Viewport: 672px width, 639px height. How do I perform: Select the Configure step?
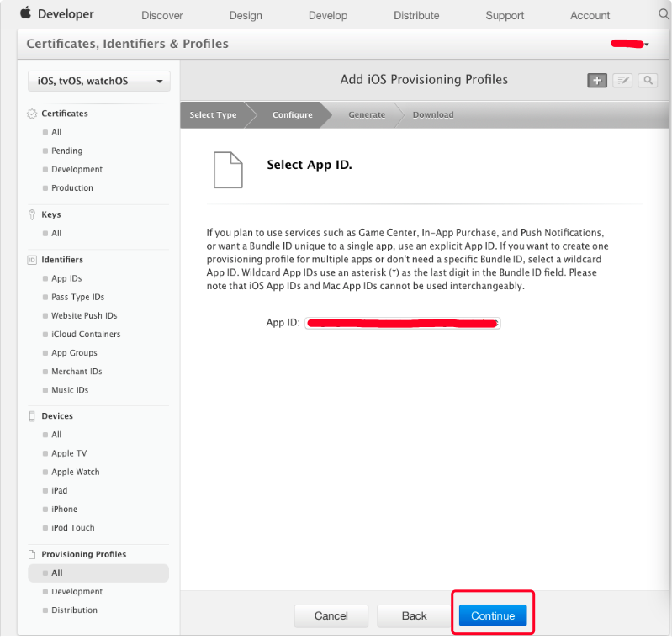(293, 115)
